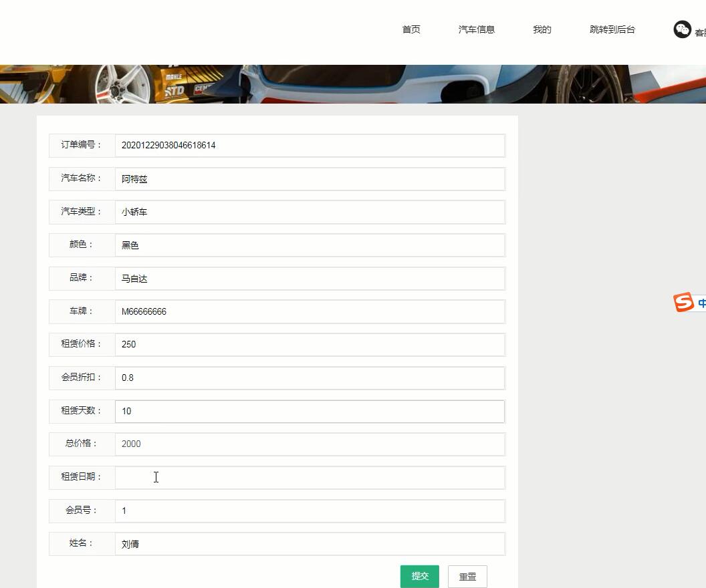The image size is (706, 588).
Task: Reset the form with 重置 button
Action: click(x=467, y=576)
